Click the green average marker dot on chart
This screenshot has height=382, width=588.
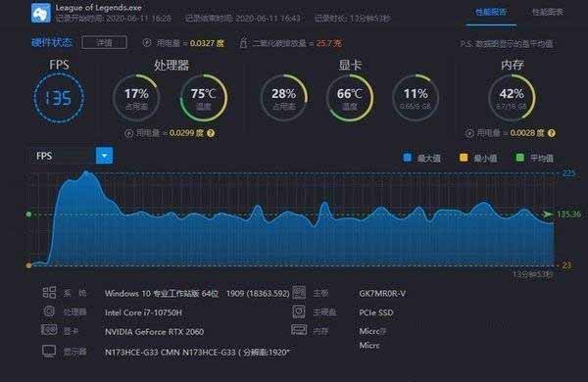click(28, 215)
